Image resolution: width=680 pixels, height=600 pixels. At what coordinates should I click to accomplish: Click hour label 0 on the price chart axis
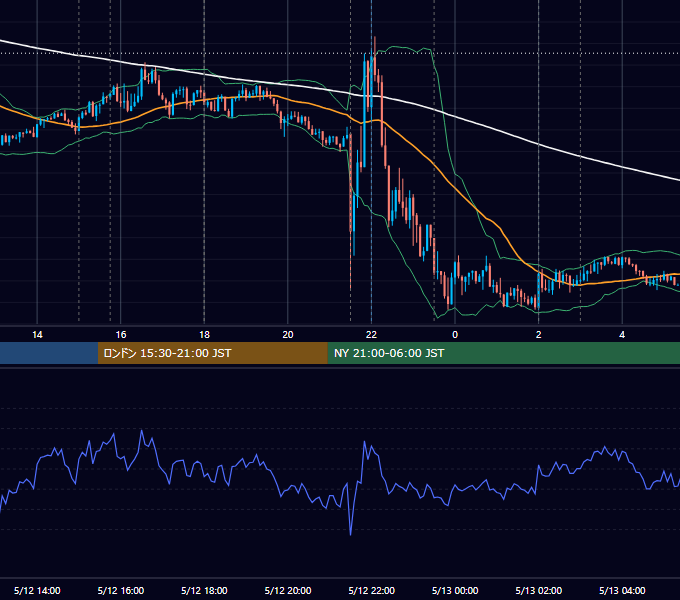click(455, 335)
